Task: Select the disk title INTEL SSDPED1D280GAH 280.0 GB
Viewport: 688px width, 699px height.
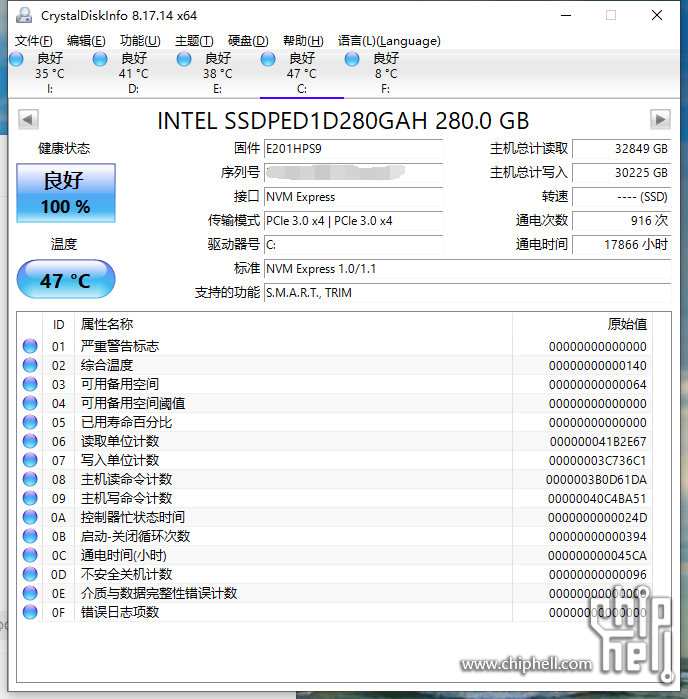Action: coord(343,121)
